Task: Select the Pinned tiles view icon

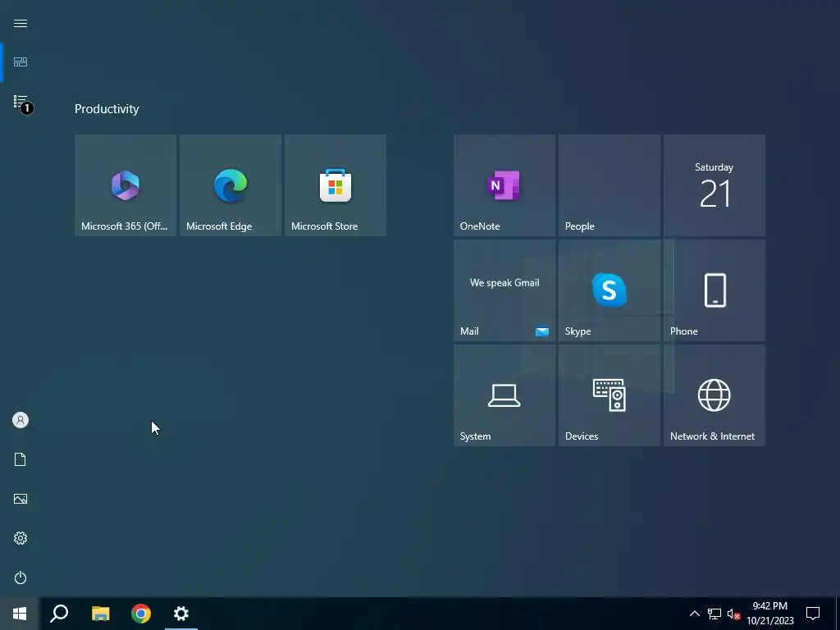Action: tap(21, 62)
